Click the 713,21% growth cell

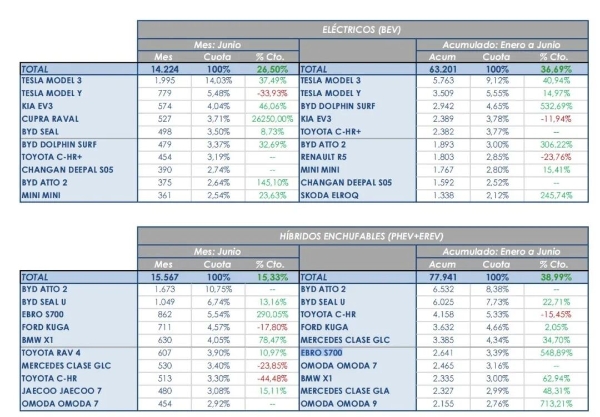(x=556, y=404)
